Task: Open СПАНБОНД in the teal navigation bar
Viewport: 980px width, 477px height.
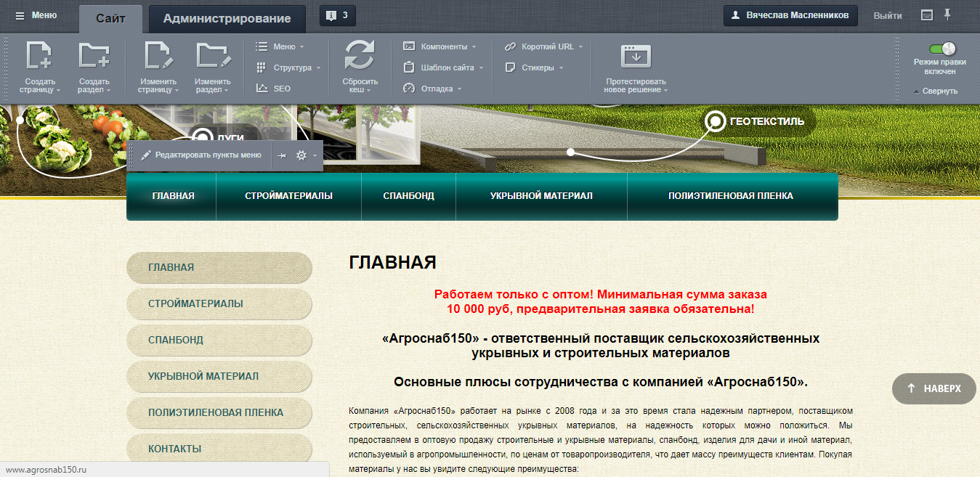Action: click(x=408, y=196)
